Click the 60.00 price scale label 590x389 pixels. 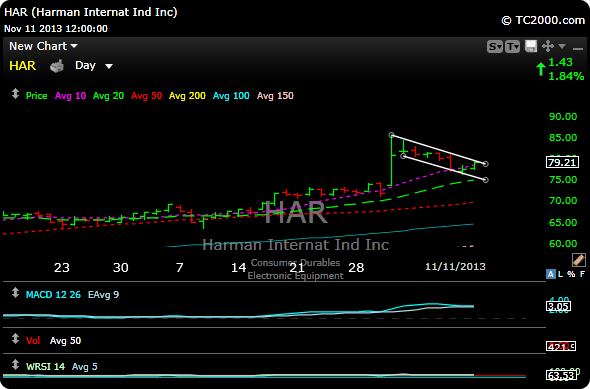point(563,244)
